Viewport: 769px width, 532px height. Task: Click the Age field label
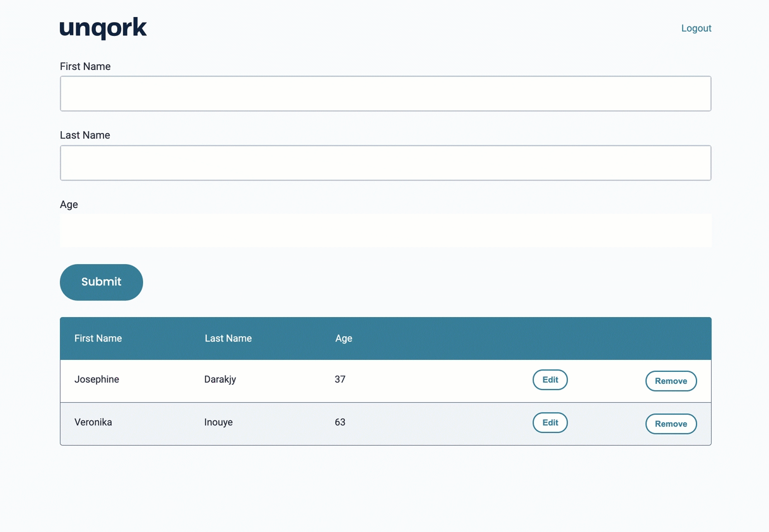point(69,205)
